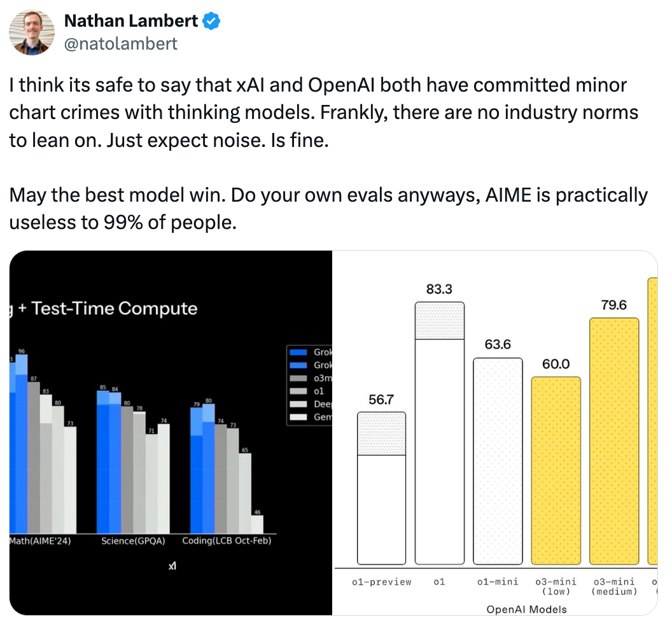The image size is (672, 626).
Task: Click the topmost Grok legend swatch
Action: [x=298, y=352]
